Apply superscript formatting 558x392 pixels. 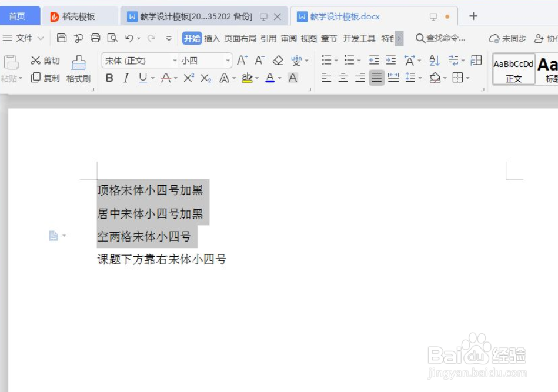[x=187, y=77]
